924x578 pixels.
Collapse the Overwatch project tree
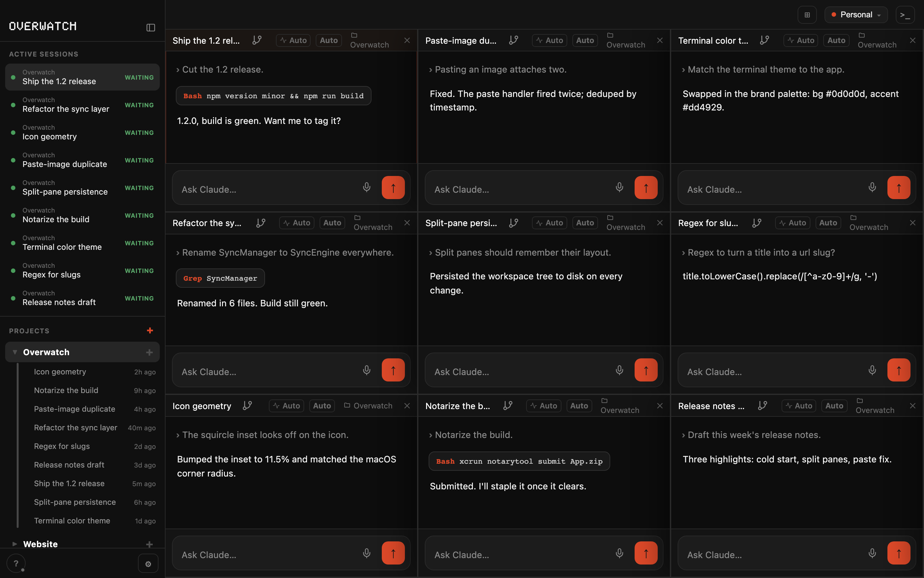pyautogui.click(x=14, y=352)
